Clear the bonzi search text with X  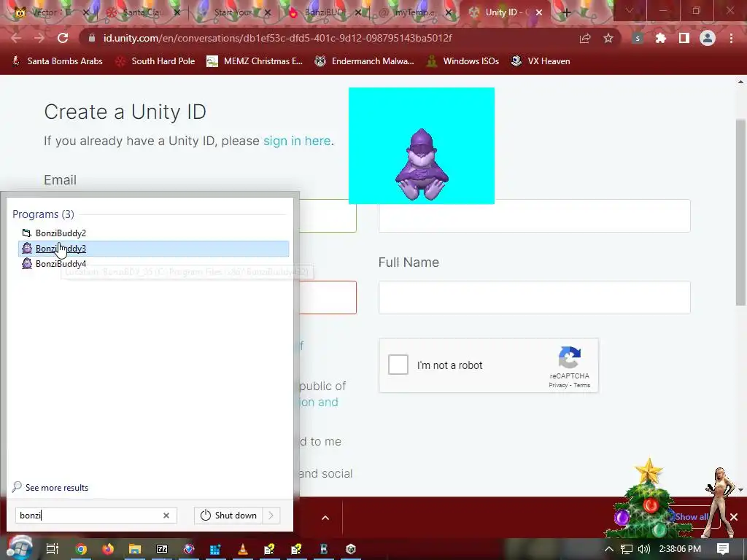tap(166, 516)
